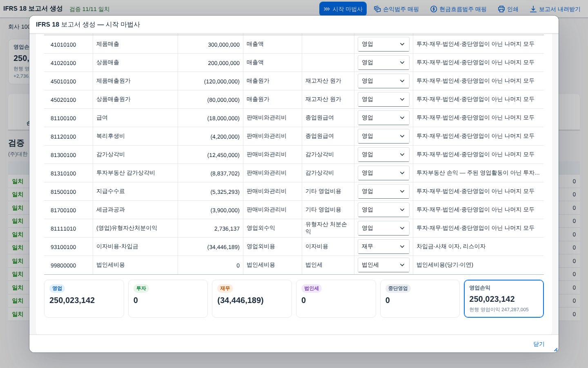Viewport: 588px width, 368px height.
Task: Open the 재무 dropdown for 이자비용-차입금
Action: 383,247
